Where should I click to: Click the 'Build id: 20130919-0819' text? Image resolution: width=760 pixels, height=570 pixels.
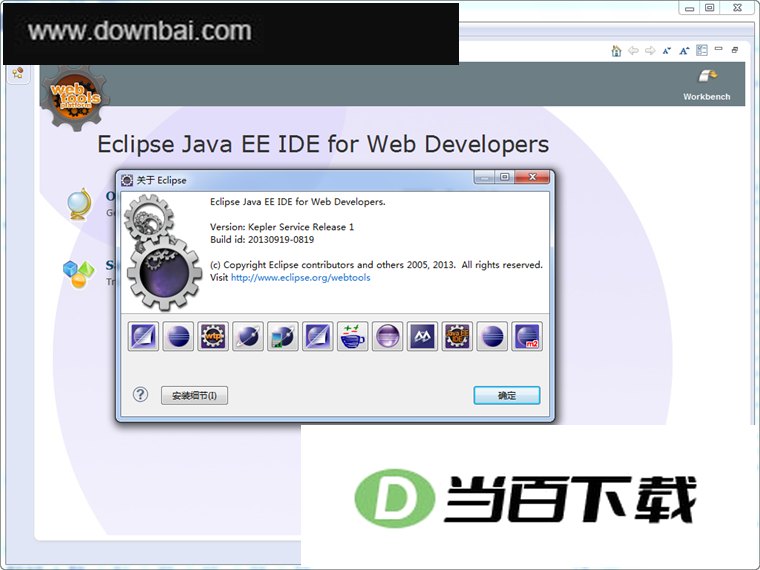[262, 239]
